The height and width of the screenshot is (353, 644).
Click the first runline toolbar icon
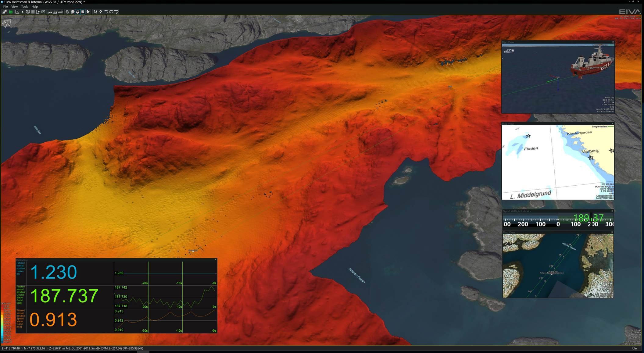click(x=106, y=12)
